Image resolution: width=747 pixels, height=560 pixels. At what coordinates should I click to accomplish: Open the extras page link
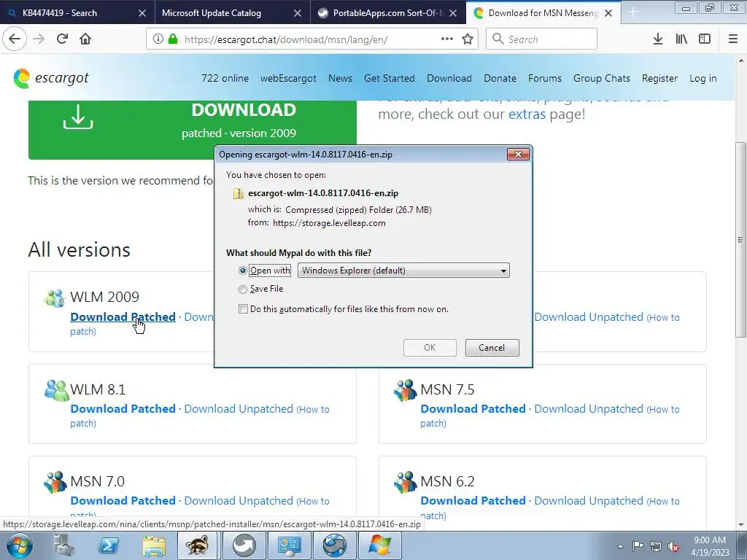pos(527,114)
